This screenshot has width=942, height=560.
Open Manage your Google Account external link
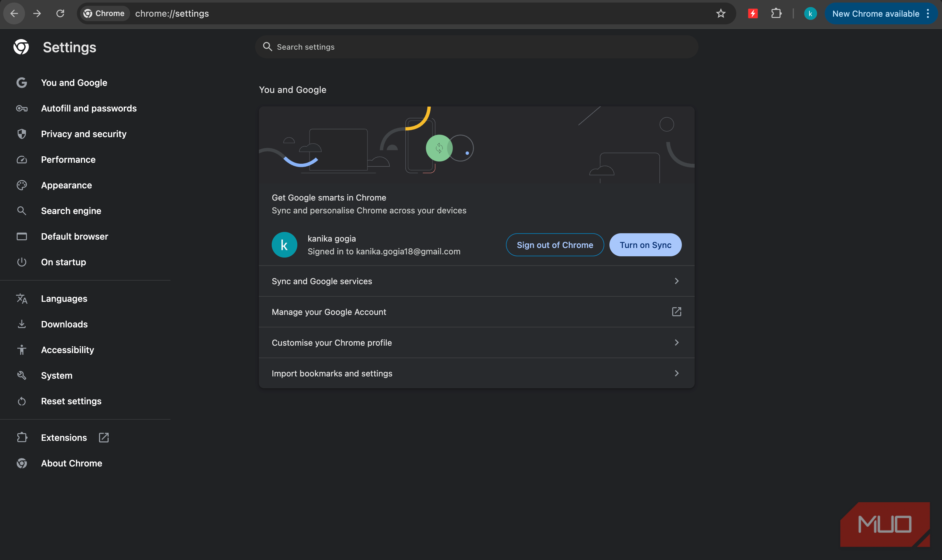[x=676, y=312]
